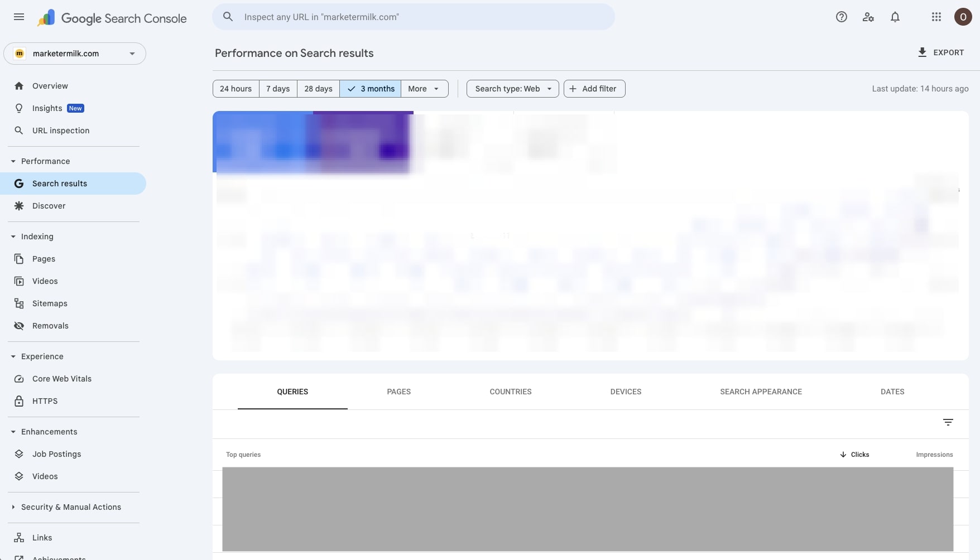Open the notifications bell
Screen dimensions: 980x560
(x=895, y=17)
